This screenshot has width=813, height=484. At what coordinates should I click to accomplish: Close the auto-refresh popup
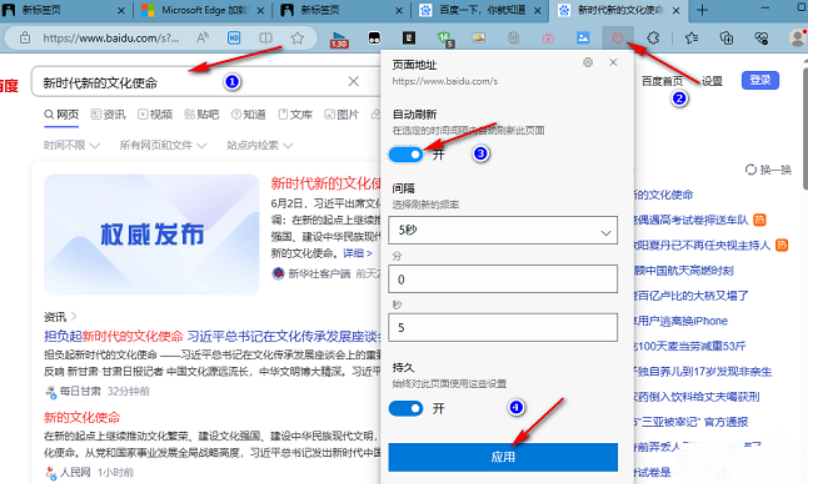pyautogui.click(x=613, y=62)
